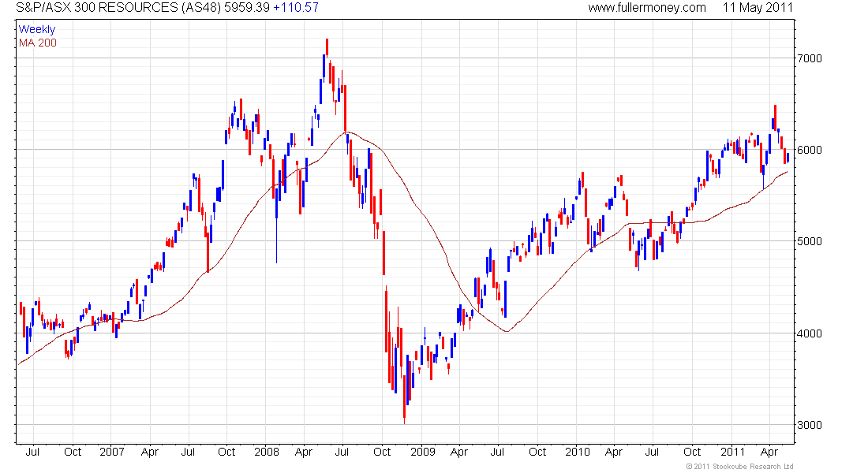Click the MA 200 legend label
This screenshot has width=868, height=473.
click(38, 43)
